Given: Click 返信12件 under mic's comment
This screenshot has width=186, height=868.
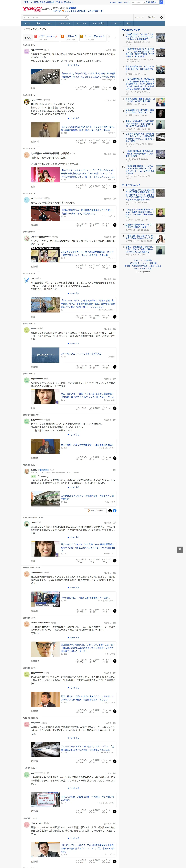Looking at the screenshot, I should (35, 141).
